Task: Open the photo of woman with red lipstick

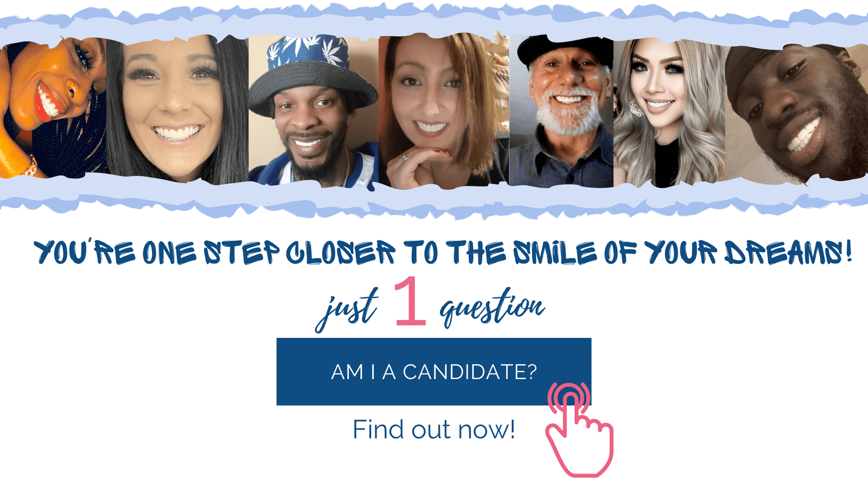Action: [53, 107]
